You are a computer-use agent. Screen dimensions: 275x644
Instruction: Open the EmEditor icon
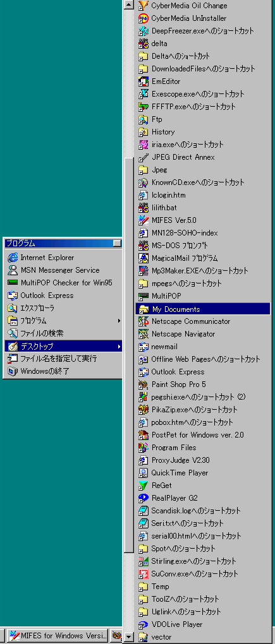coord(143,81)
